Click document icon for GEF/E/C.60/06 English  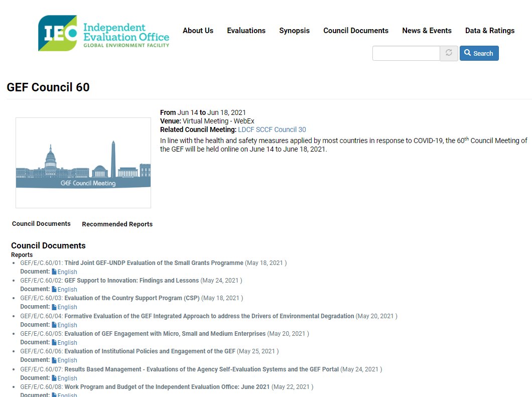click(x=54, y=360)
